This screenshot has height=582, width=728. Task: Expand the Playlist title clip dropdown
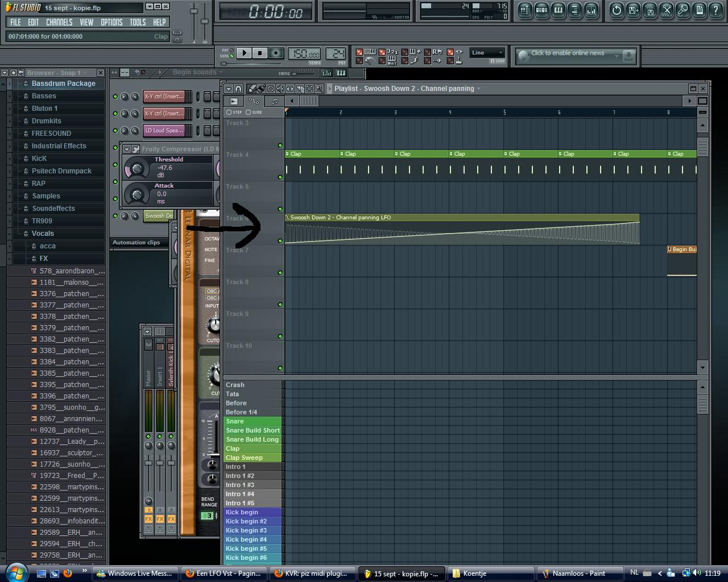479,89
